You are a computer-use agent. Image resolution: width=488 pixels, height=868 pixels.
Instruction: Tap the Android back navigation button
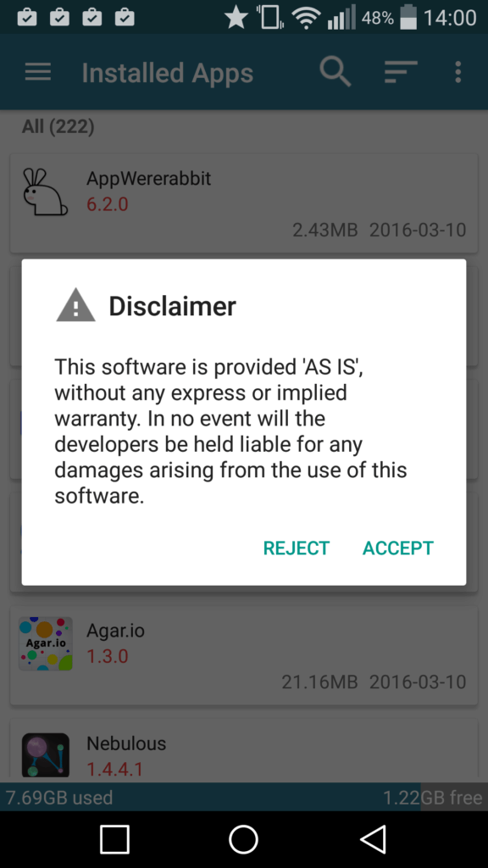pyautogui.click(x=374, y=839)
